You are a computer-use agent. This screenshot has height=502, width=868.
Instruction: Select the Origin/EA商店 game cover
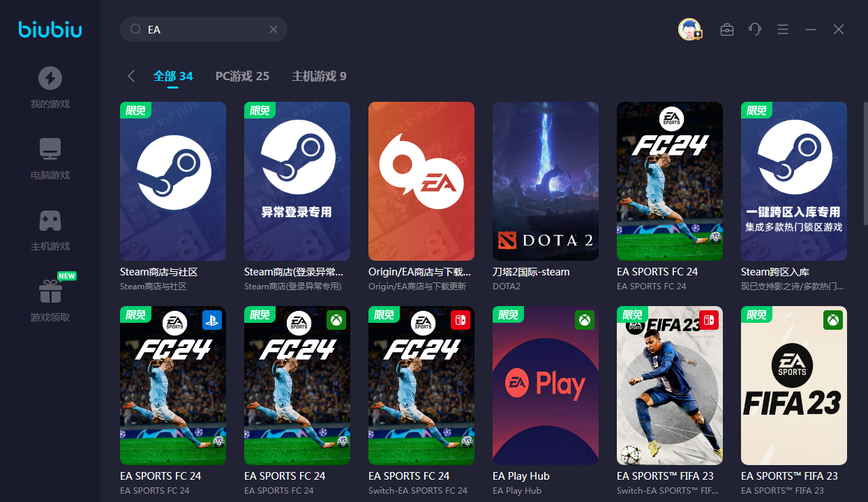click(x=421, y=181)
